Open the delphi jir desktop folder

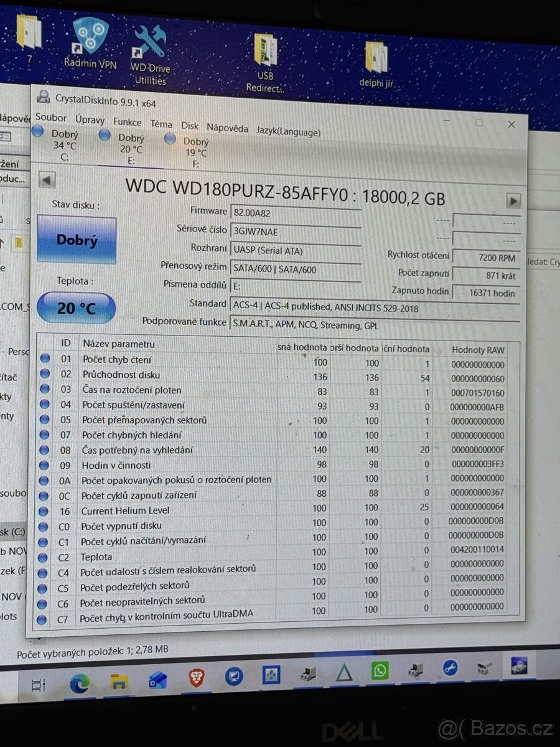[376, 65]
